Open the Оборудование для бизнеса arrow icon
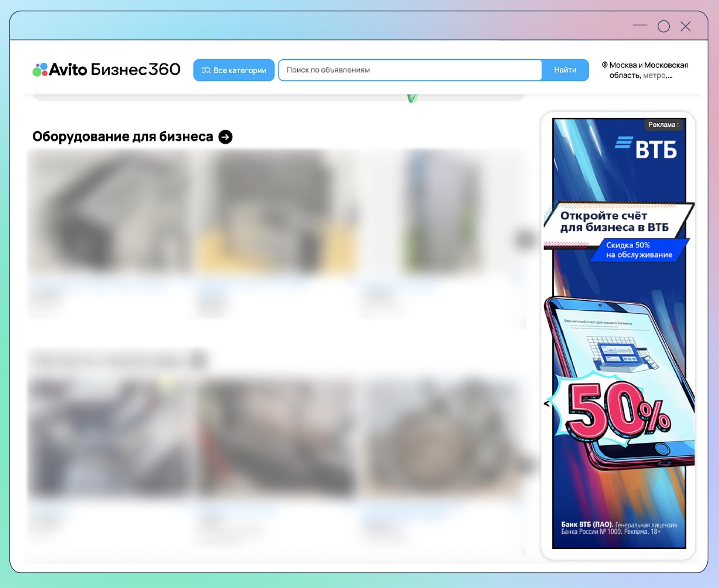Viewport: 719px width, 588px height. coord(225,137)
